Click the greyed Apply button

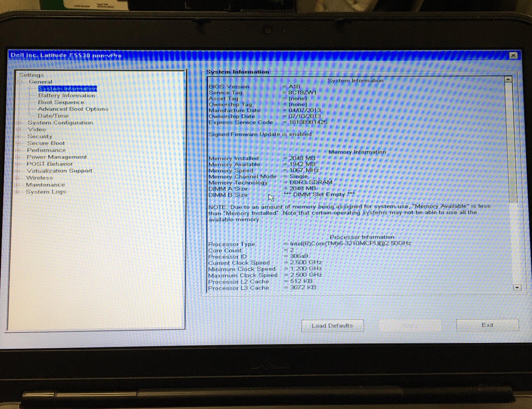(x=410, y=325)
